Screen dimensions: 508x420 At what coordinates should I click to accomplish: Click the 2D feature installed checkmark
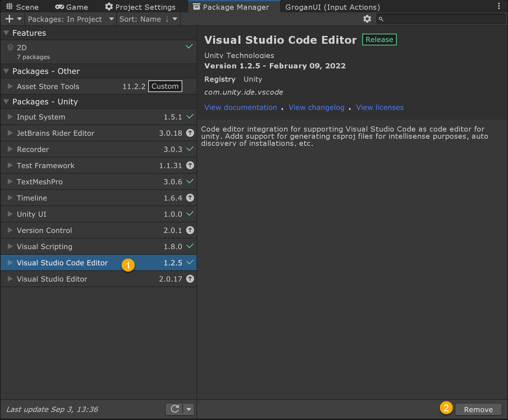click(189, 46)
